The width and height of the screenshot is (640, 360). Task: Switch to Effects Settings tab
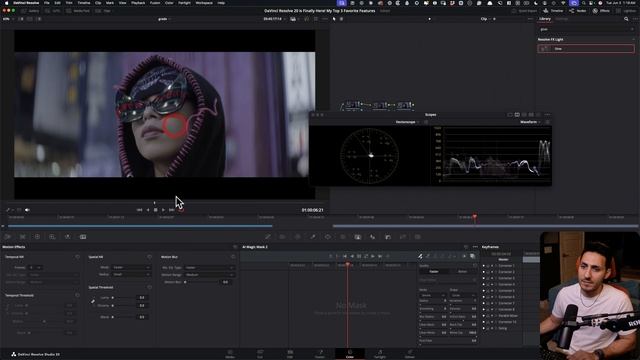[x=561, y=19]
